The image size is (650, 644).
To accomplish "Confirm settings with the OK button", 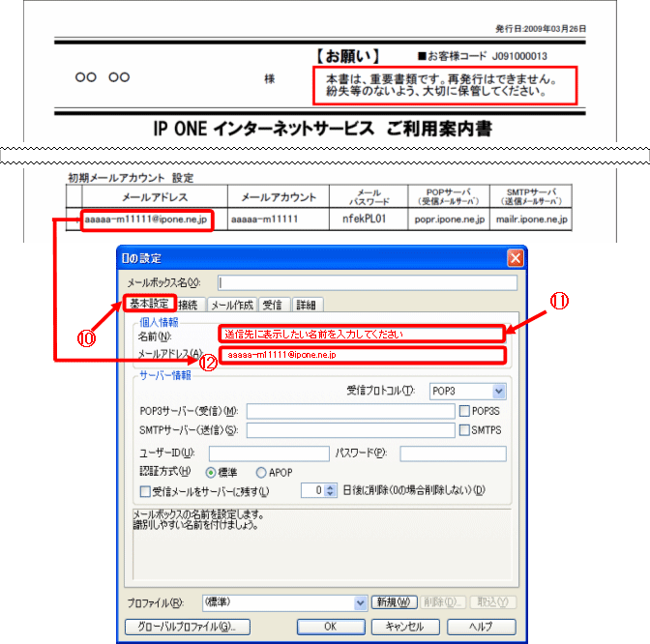I will coord(330,626).
